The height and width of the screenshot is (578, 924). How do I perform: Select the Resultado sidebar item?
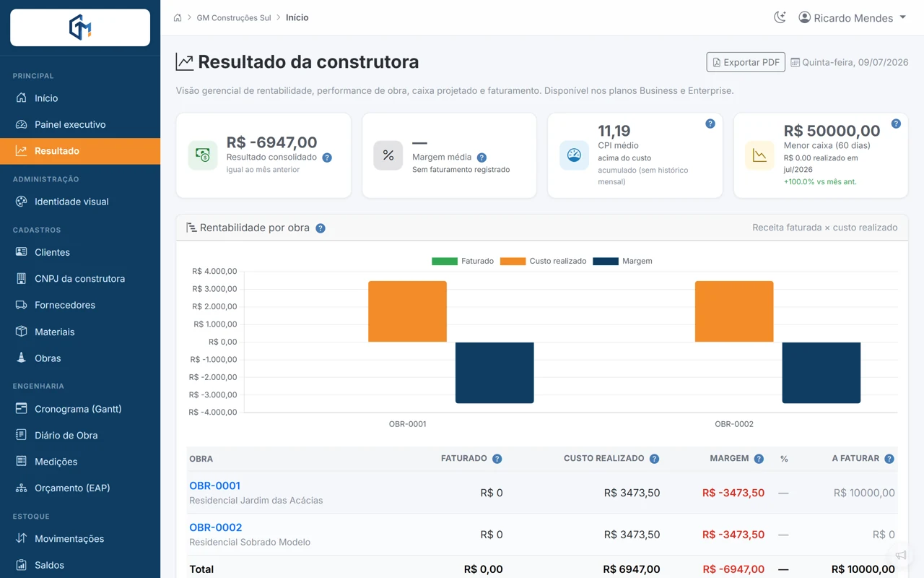coord(80,151)
